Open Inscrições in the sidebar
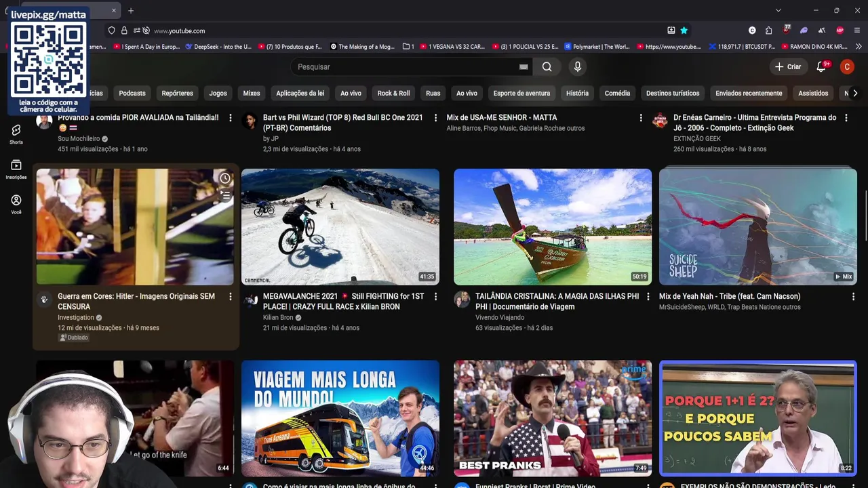Image resolution: width=868 pixels, height=488 pixels. click(16, 169)
